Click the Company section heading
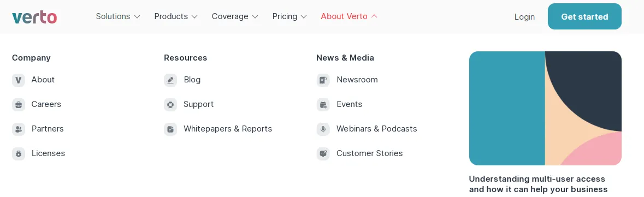 31,58
